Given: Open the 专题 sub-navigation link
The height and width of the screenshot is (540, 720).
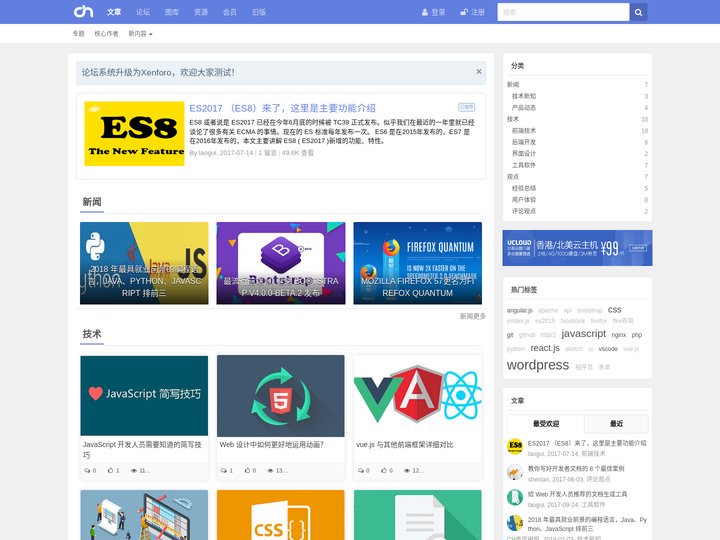Looking at the screenshot, I should tap(79, 34).
